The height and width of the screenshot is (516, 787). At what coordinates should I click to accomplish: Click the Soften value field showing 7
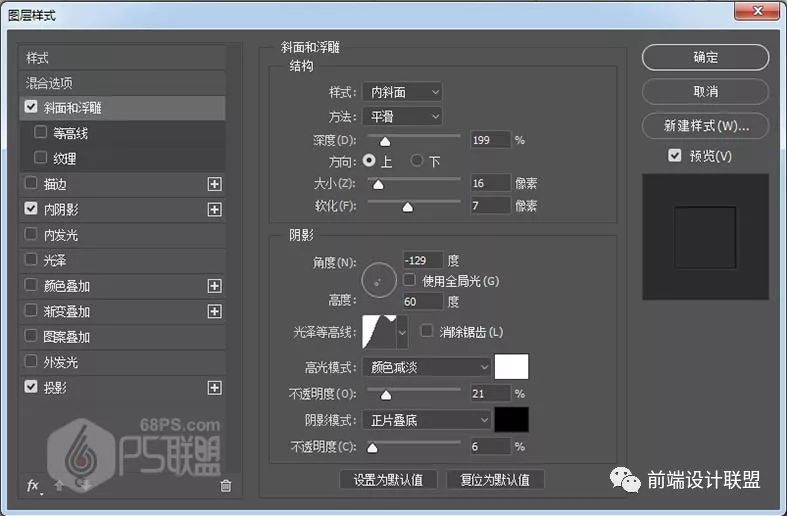click(490, 205)
